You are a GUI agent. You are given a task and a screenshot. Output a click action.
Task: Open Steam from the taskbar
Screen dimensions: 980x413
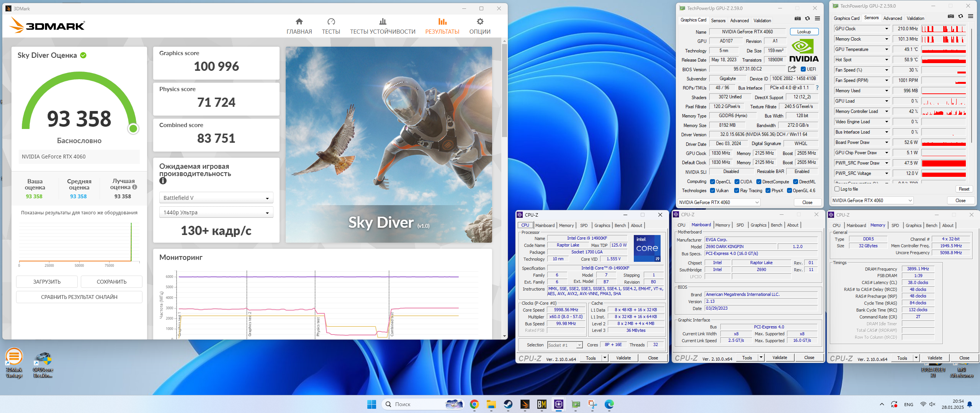[x=508, y=404]
